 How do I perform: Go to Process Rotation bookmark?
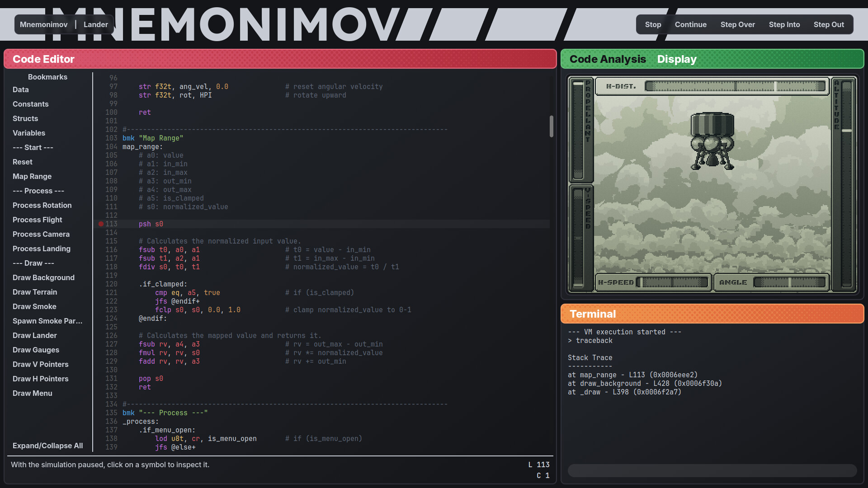42,205
